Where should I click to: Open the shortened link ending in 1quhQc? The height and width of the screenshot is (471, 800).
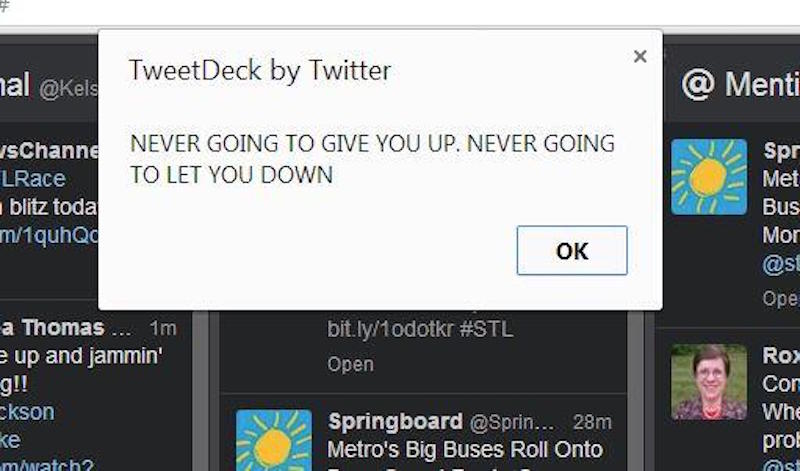(49, 234)
